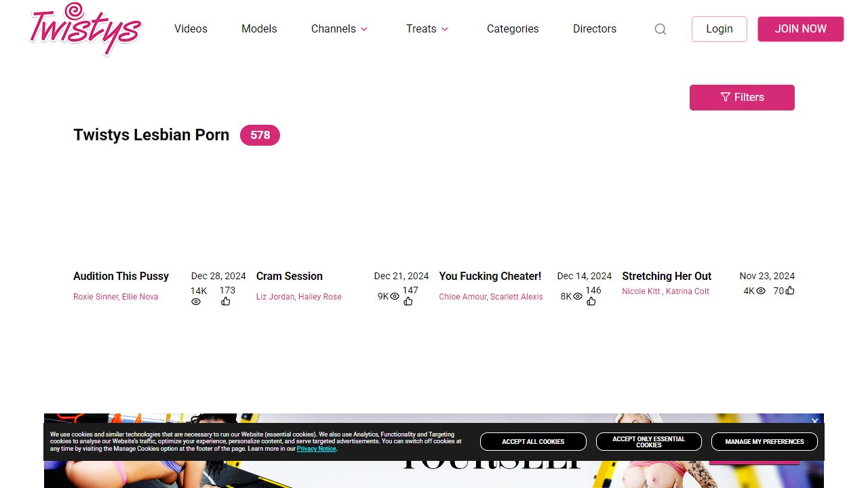868x488 pixels.
Task: Click thumbs-up icon for Cram Session
Action: [408, 302]
